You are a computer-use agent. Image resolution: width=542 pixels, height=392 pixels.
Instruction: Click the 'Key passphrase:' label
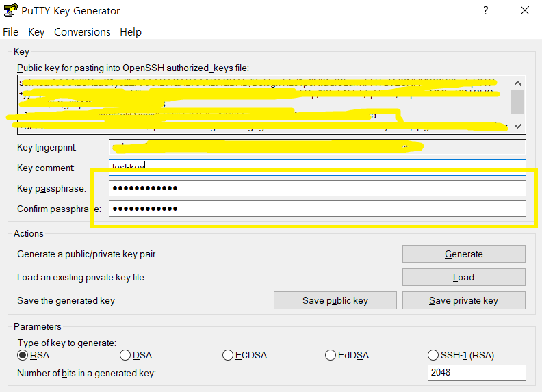point(51,189)
